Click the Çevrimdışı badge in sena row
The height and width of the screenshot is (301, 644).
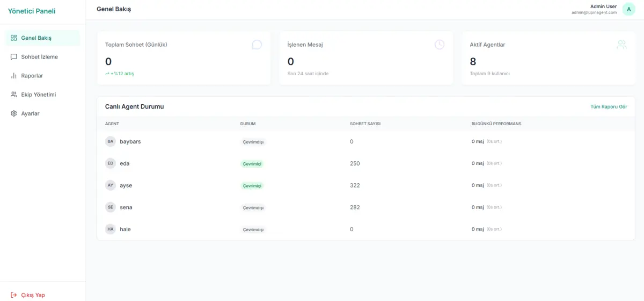point(253,207)
